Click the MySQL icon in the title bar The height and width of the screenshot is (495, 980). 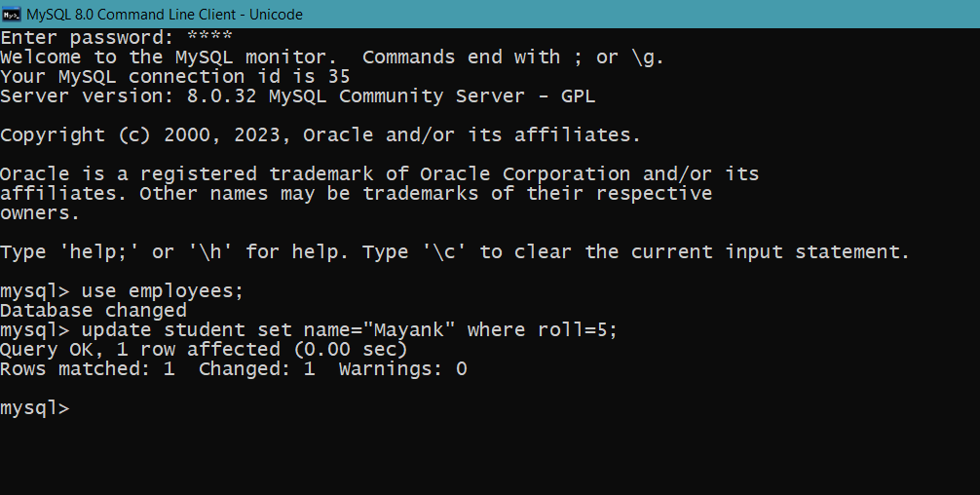click(x=12, y=14)
